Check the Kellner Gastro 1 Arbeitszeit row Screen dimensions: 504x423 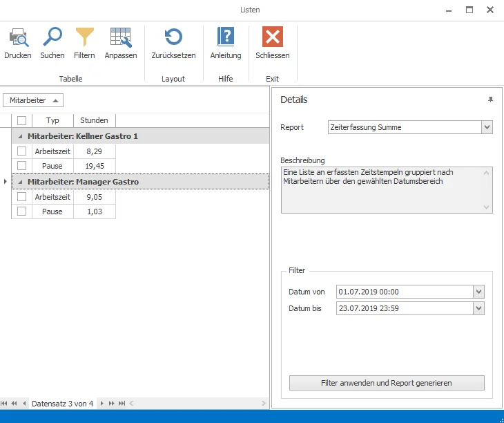point(21,151)
